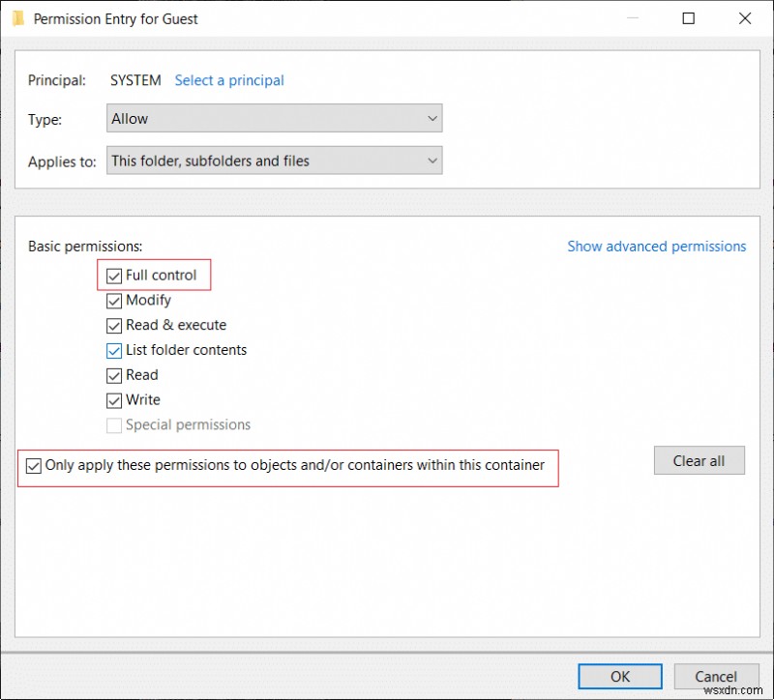The width and height of the screenshot is (774, 700).
Task: Click the "Select a principal" link
Action: click(x=229, y=80)
